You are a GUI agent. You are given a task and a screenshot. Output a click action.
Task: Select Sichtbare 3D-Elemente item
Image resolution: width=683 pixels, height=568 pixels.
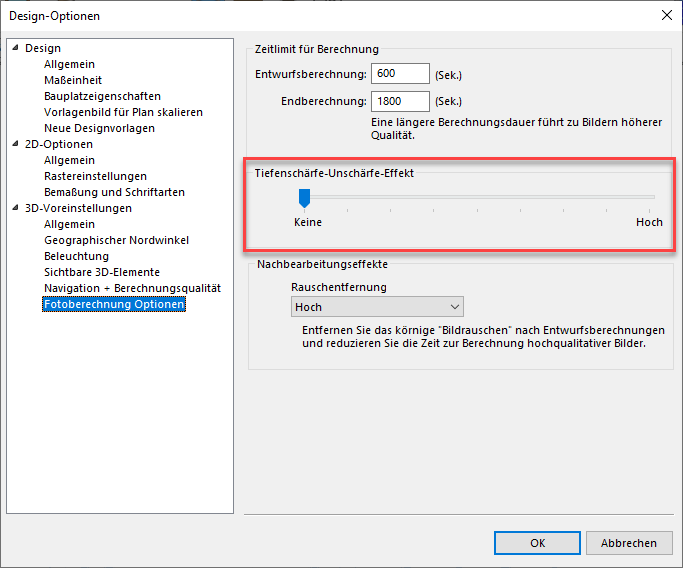point(102,272)
